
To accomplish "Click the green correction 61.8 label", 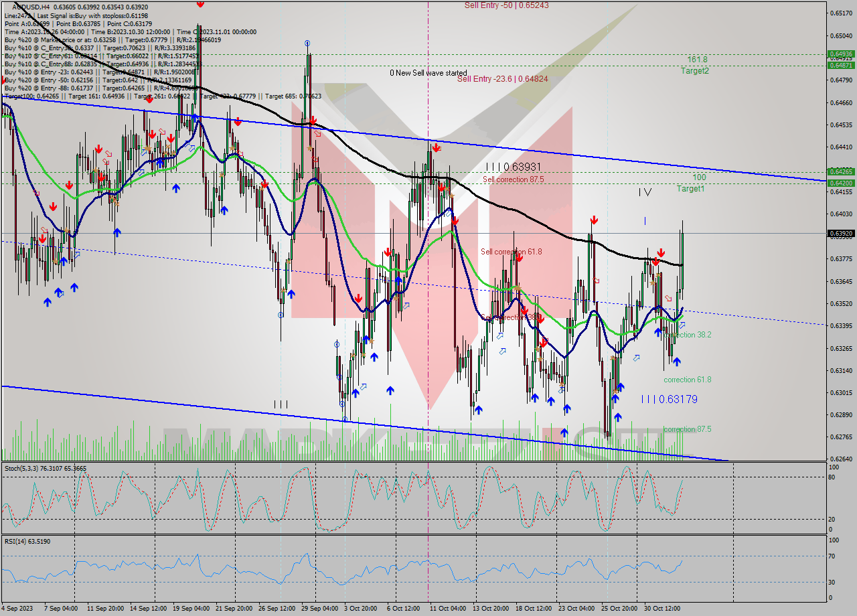I will tap(688, 380).
